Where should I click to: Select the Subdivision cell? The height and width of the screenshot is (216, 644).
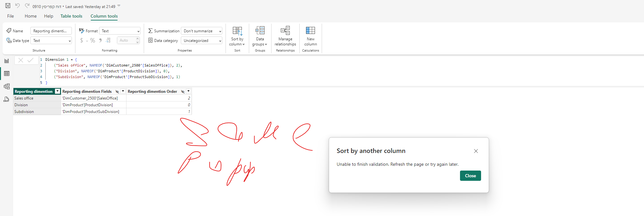[x=37, y=112]
